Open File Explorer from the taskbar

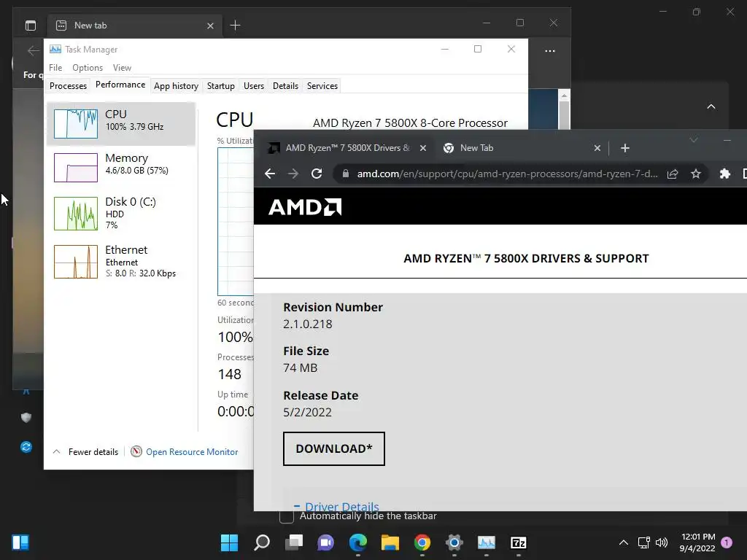click(390, 542)
